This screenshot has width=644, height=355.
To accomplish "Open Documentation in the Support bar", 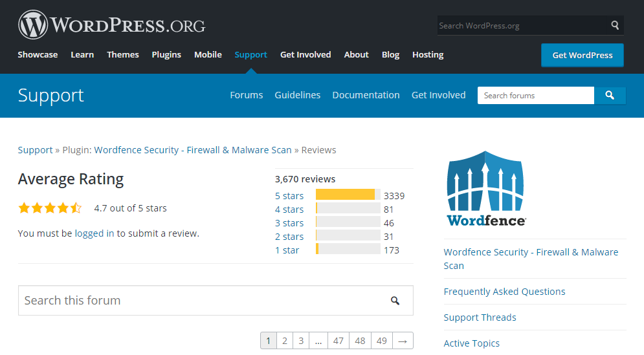I will pyautogui.click(x=366, y=95).
